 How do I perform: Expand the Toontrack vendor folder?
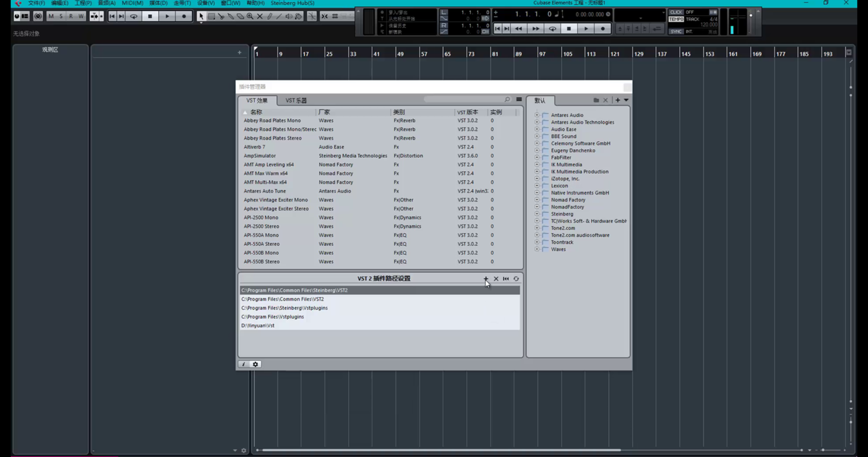537,242
